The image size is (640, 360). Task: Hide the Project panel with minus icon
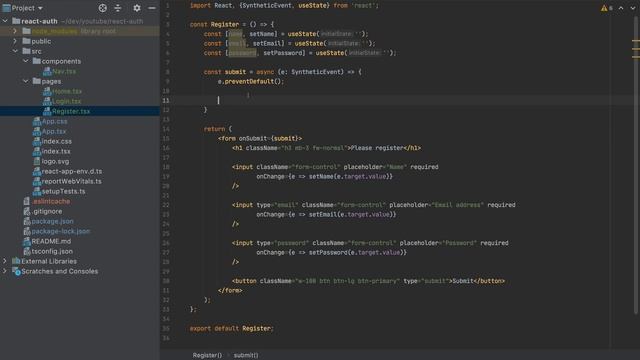coord(151,8)
